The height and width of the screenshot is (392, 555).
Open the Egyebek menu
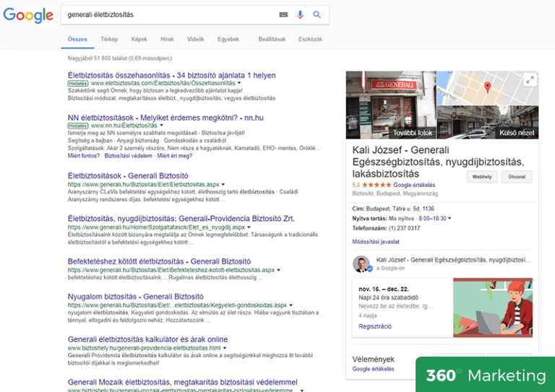228,39
